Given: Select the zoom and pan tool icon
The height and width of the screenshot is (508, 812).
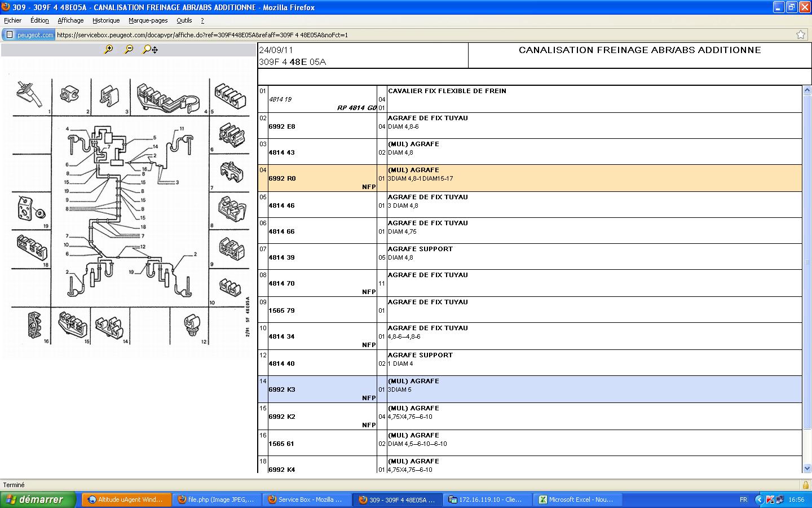Looking at the screenshot, I should tap(150, 50).
